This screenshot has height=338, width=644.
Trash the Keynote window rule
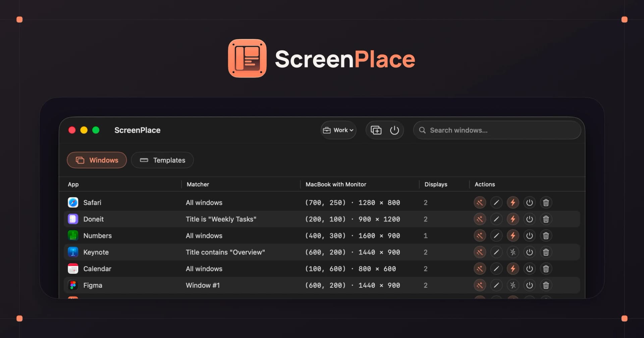click(546, 252)
